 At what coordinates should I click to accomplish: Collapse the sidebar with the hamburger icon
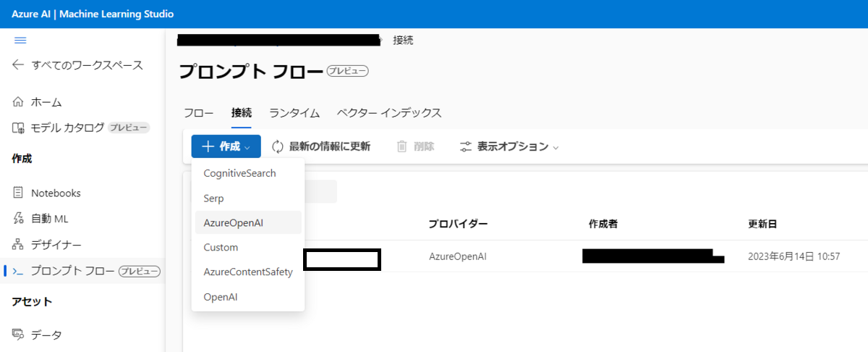click(x=20, y=40)
